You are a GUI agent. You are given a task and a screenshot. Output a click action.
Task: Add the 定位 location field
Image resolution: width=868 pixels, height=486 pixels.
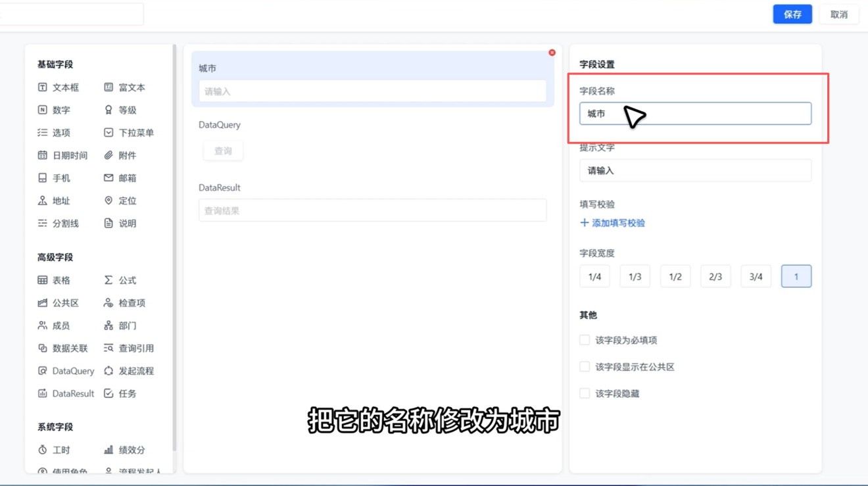[120, 201]
